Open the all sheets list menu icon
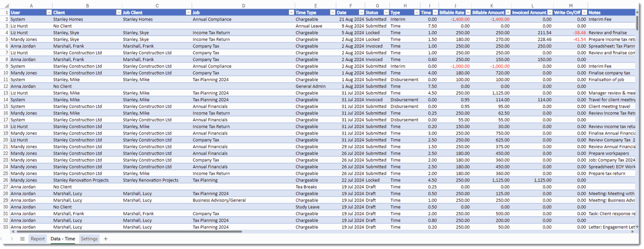This screenshot has width=644, height=249. coord(22,239)
